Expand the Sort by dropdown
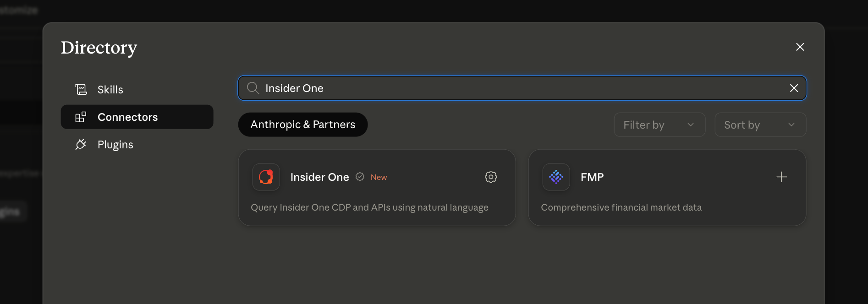Image resolution: width=868 pixels, height=304 pixels. (760, 125)
